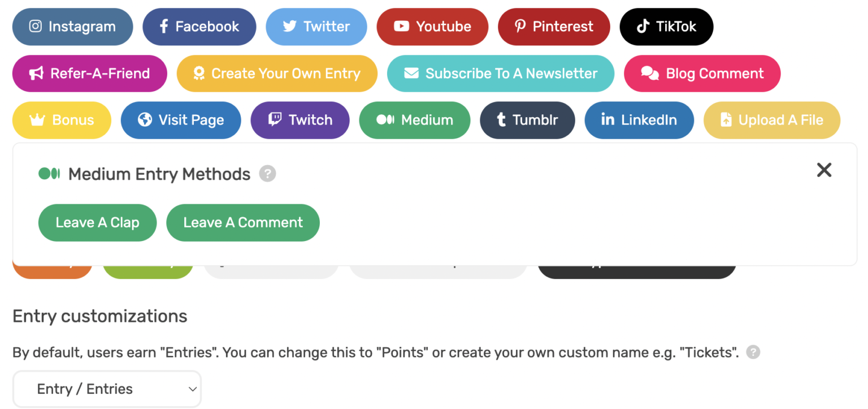Image resolution: width=868 pixels, height=409 pixels.
Task: Add Create Your Own Entry method
Action: pos(276,74)
